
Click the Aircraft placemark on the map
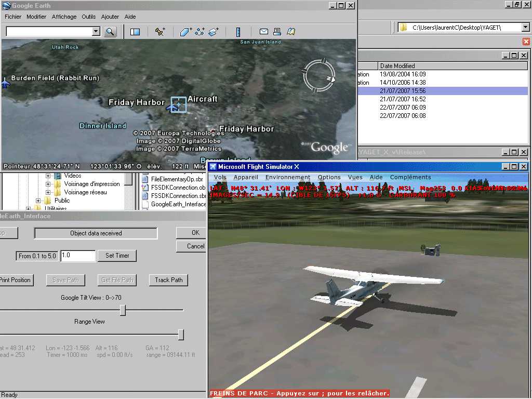click(178, 104)
